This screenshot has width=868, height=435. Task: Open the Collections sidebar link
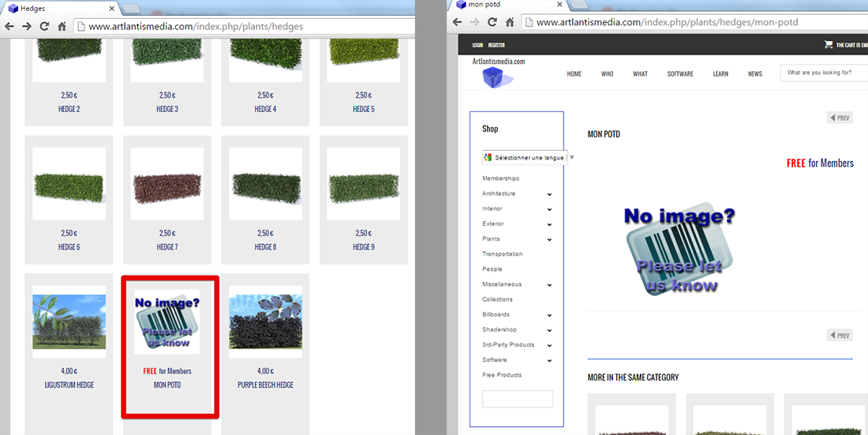[x=497, y=299]
